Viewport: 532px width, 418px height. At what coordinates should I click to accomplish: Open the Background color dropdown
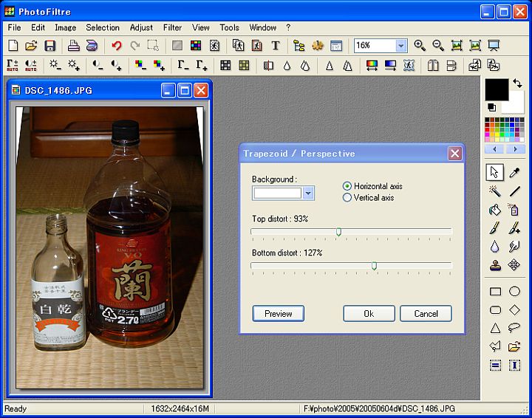pyautogui.click(x=309, y=193)
